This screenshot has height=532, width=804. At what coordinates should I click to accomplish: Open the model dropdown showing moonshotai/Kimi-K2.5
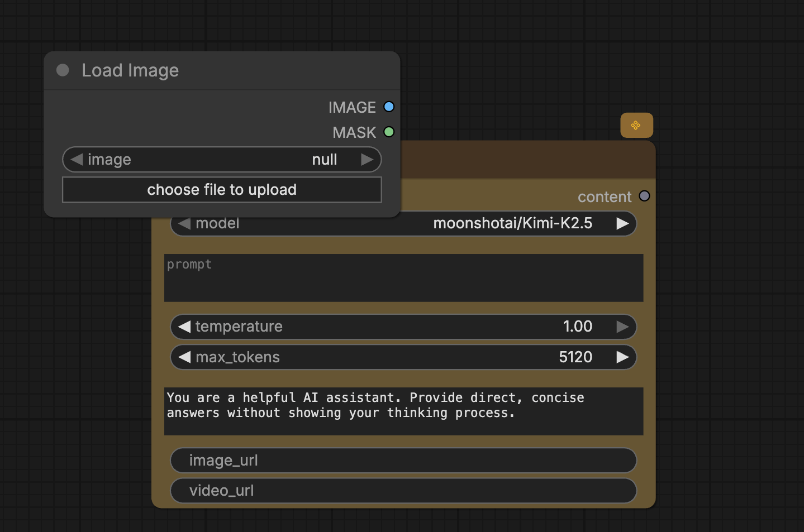(403, 223)
